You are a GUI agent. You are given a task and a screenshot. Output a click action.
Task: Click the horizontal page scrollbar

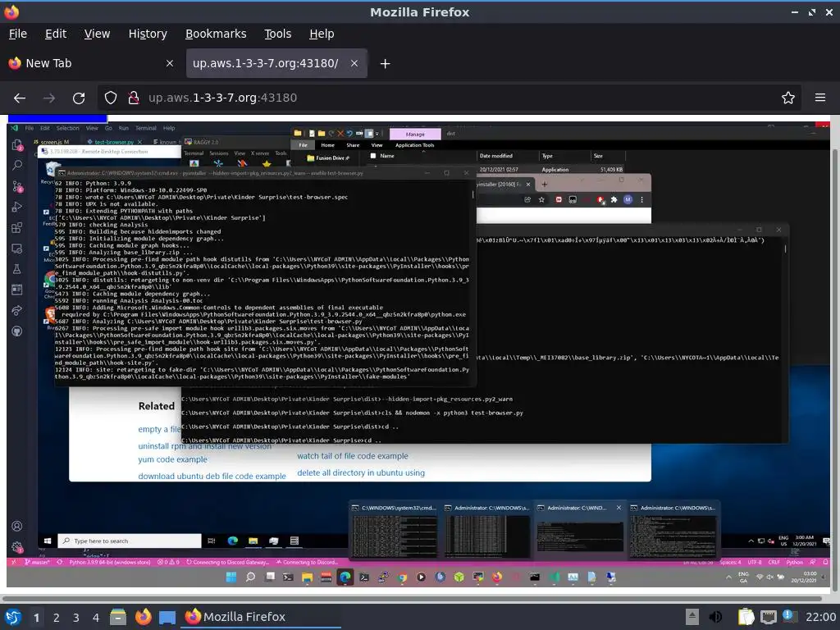tap(413, 598)
